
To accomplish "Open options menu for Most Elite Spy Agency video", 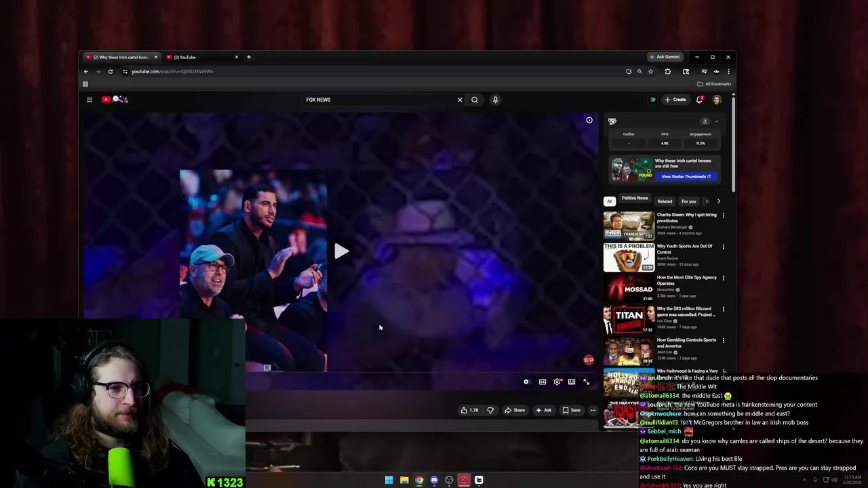I will click(724, 278).
